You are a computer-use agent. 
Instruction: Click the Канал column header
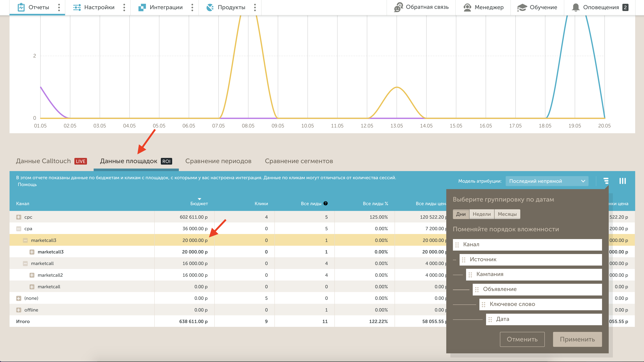(23, 204)
